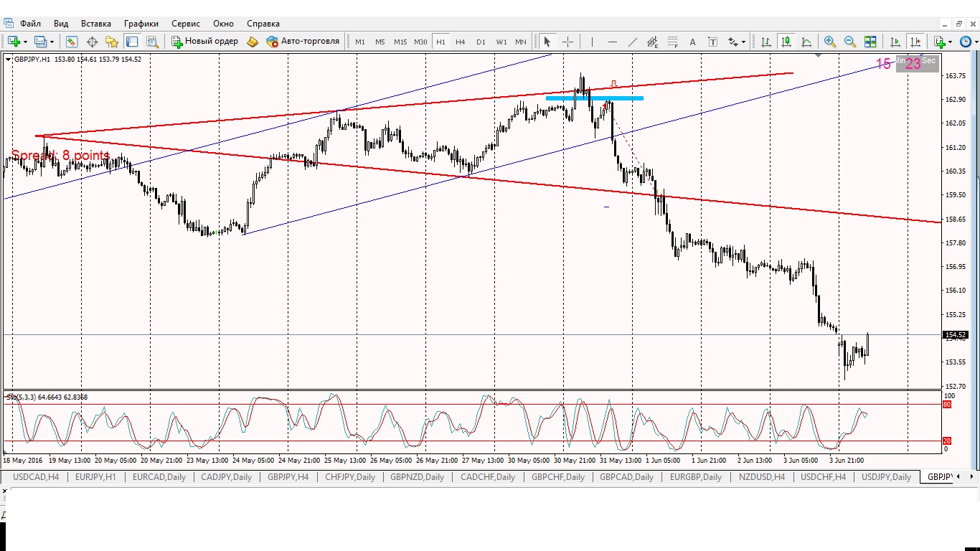Select the arrow cursor tool
Viewport: 980px width, 551px height.
click(x=547, y=42)
